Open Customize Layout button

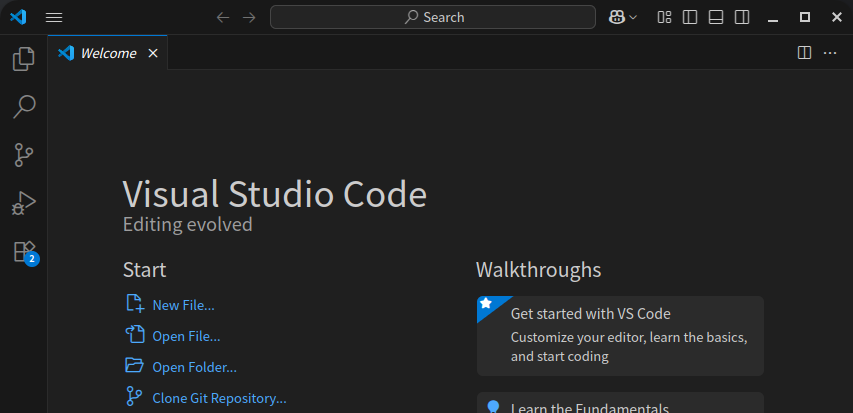664,17
